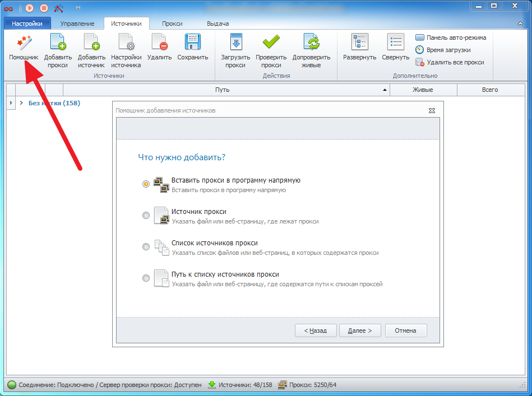This screenshot has width=532, height=396.
Task: Click the Путь column header
Action: pos(223,90)
